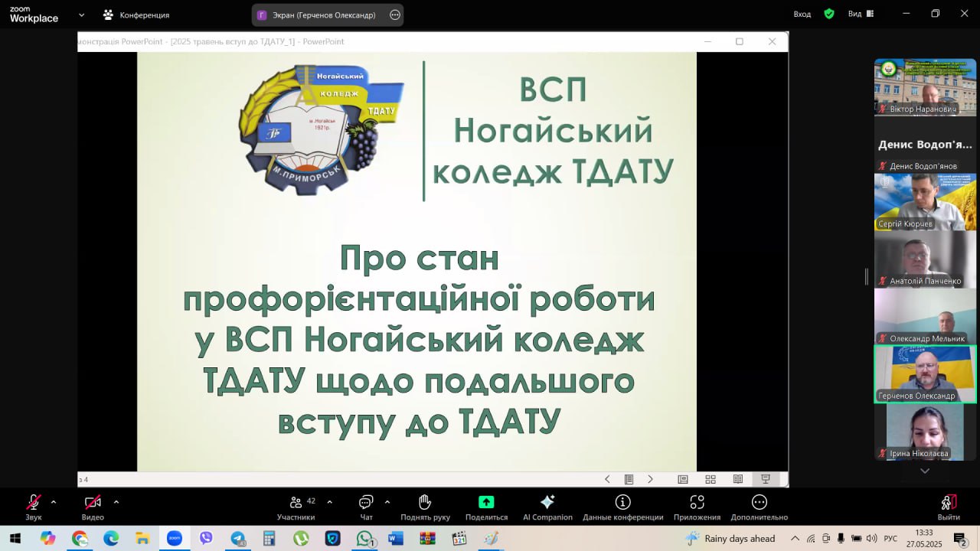Open the Windows Start menu
980x551 pixels.
15,538
